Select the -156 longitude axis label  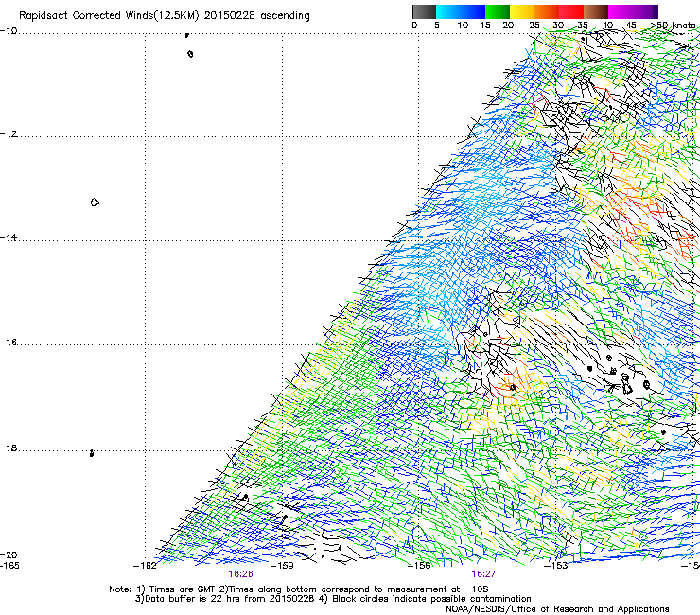click(x=419, y=566)
